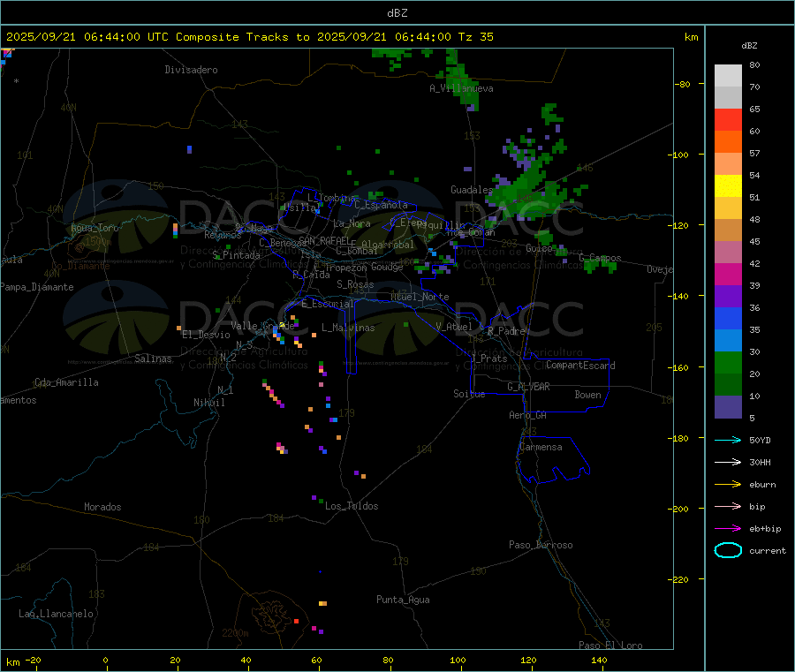Click the Los_Toldos map label
This screenshot has width=795, height=672.
coord(352,506)
